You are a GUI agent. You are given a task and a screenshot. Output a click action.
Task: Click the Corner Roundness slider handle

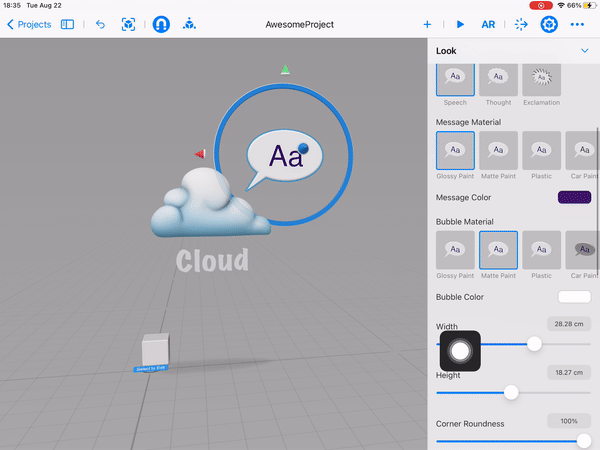[584, 441]
